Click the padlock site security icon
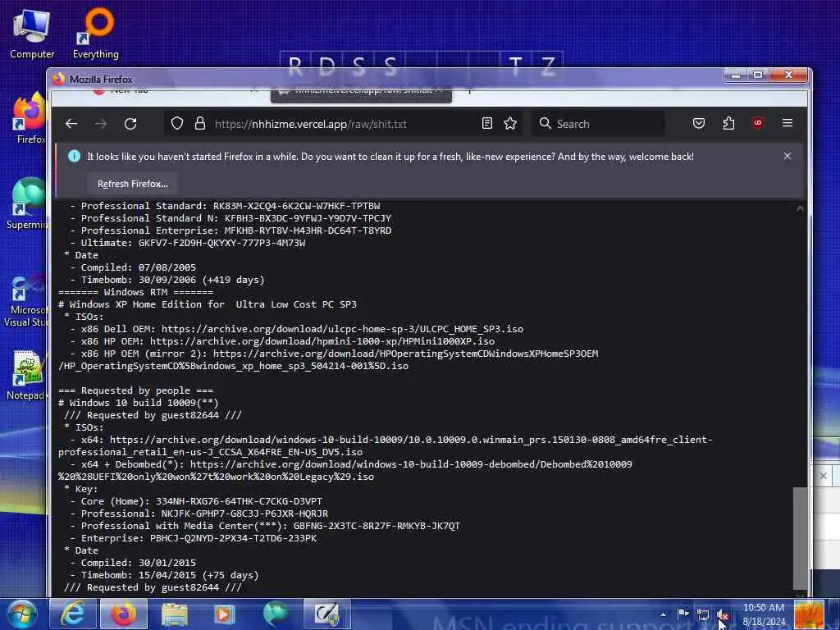 (x=200, y=124)
